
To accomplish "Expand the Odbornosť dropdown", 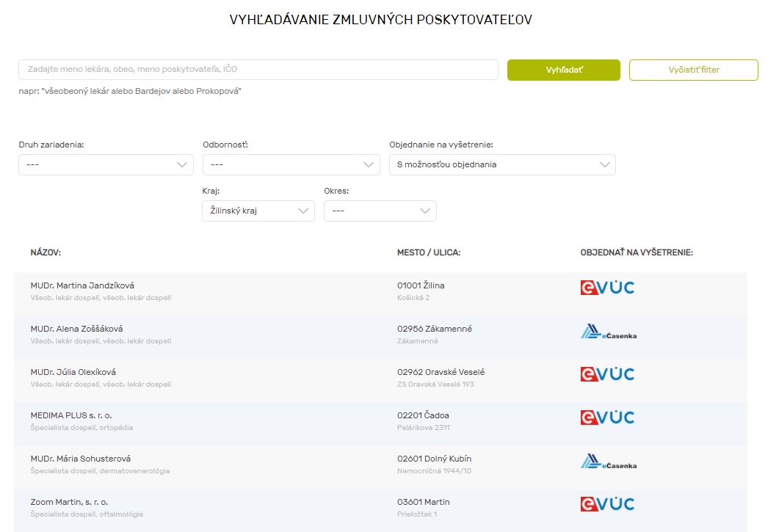I will 291,165.
